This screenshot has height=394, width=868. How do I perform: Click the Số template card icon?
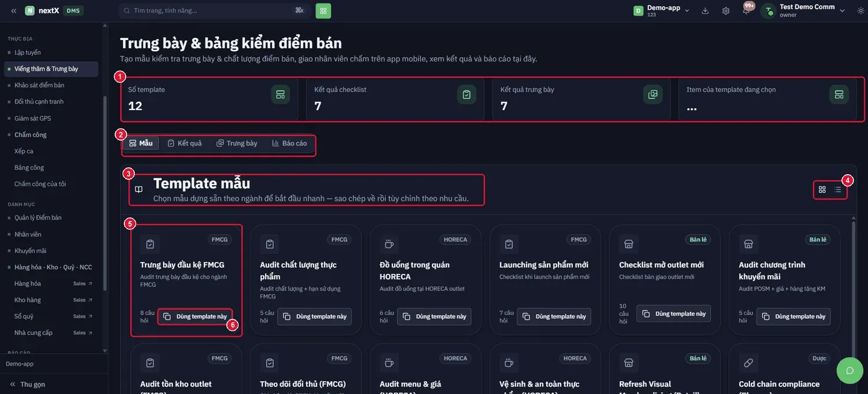(x=281, y=94)
